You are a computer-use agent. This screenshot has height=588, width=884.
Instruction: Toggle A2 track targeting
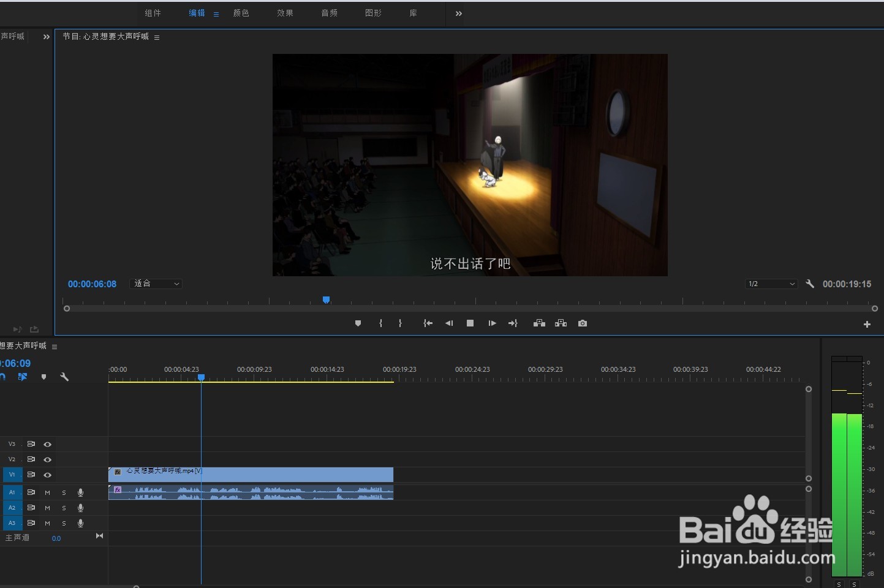12,508
